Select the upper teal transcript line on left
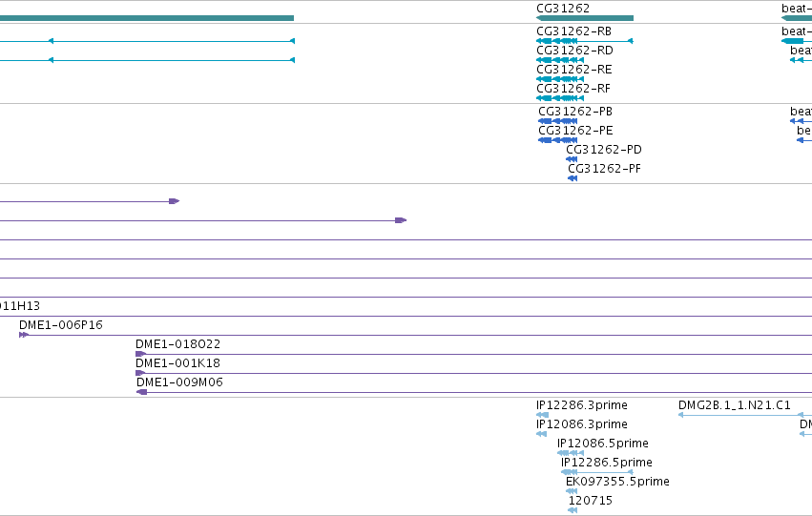This screenshot has height=516, width=812. coord(147,41)
